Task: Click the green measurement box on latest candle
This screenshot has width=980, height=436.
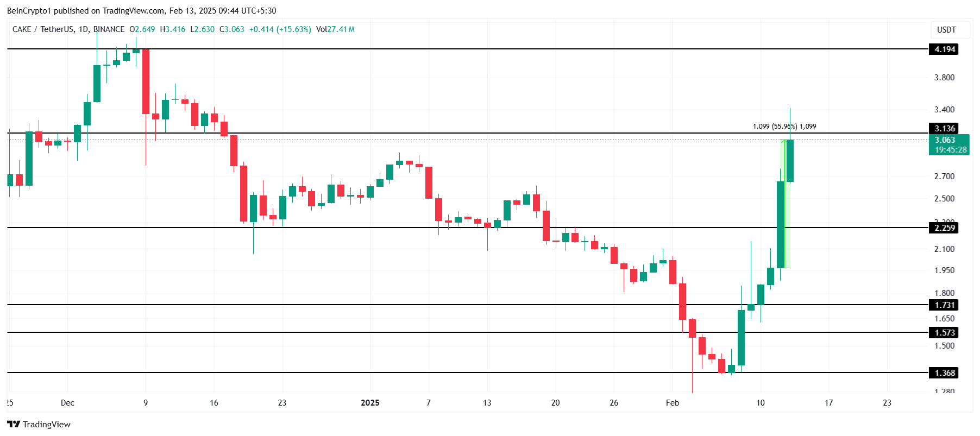Action: [x=785, y=204]
